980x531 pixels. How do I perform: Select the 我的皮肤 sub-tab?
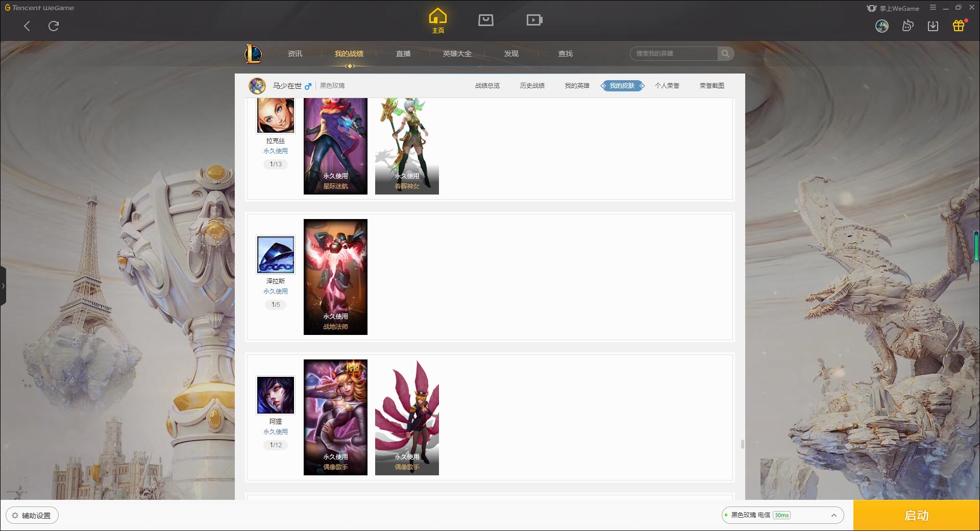pos(622,86)
